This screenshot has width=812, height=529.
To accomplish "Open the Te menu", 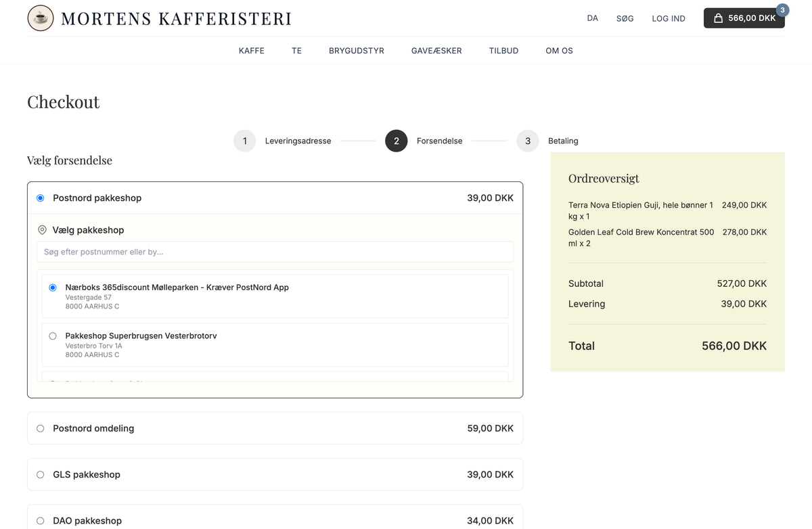I will tap(296, 51).
